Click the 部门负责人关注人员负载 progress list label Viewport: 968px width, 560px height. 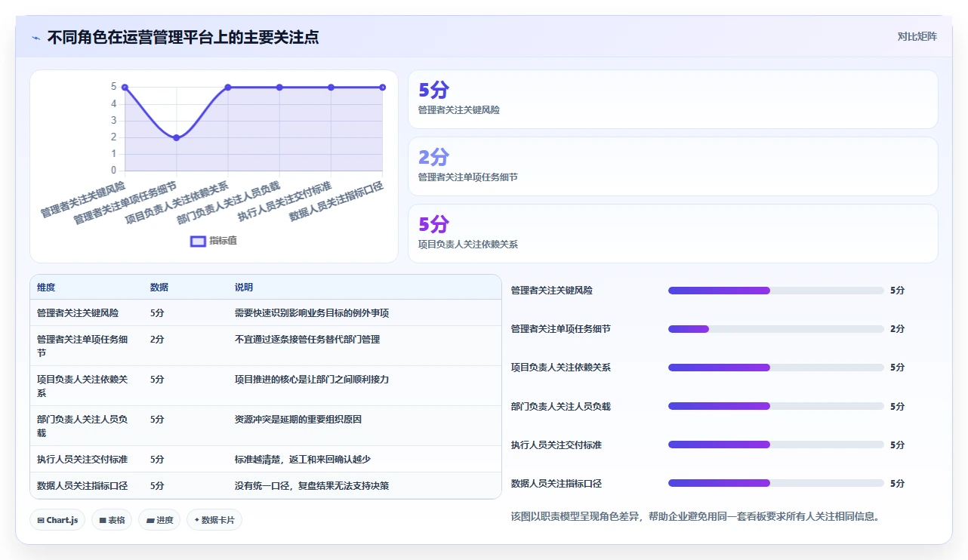[561, 406]
